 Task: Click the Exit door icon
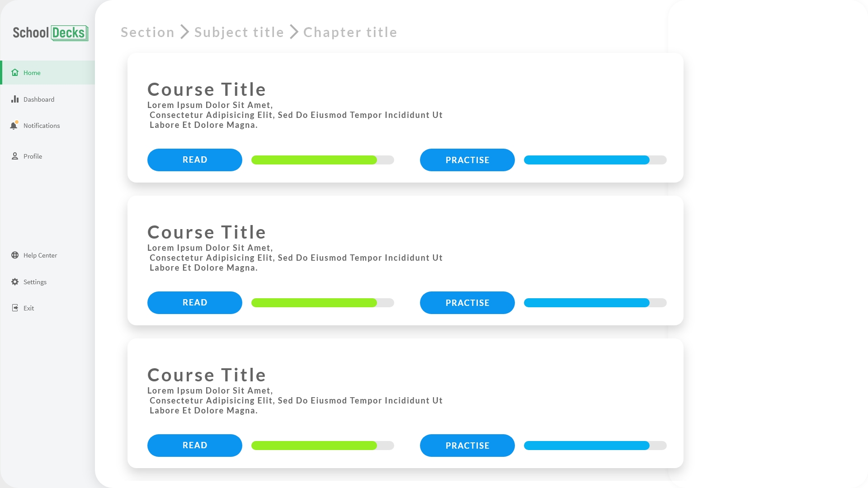click(15, 308)
